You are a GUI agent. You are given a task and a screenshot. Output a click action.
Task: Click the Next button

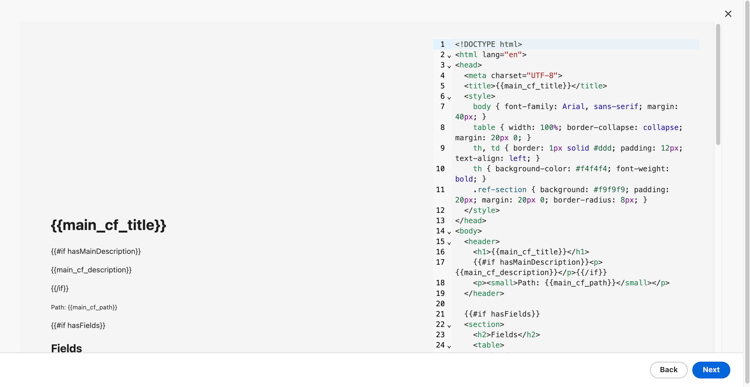coord(711,370)
